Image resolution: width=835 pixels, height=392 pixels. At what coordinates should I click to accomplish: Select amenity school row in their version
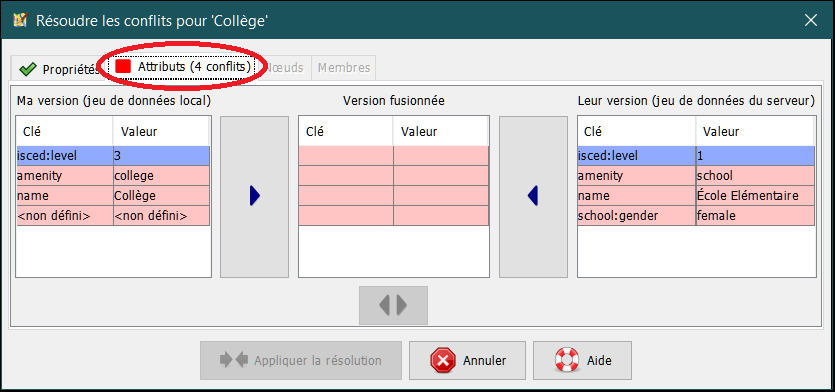point(696,176)
